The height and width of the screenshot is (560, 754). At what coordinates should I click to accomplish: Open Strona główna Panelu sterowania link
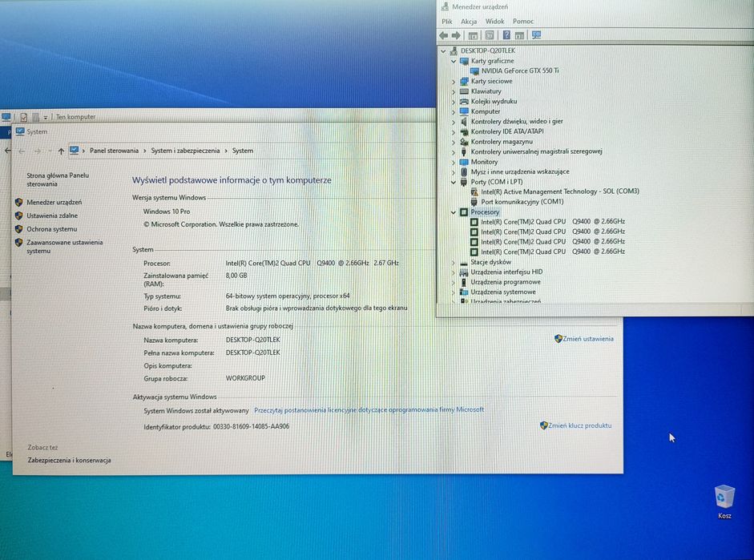tap(58, 179)
